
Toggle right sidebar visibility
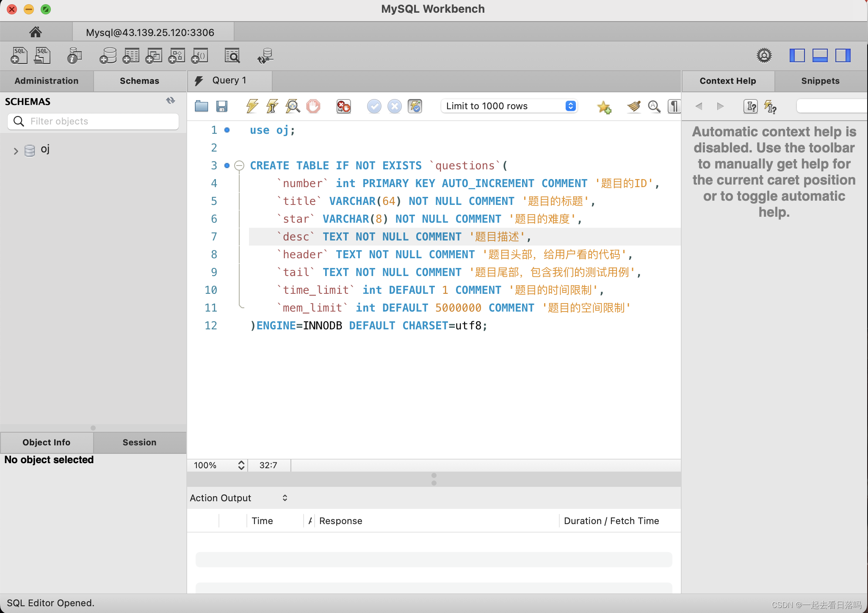(843, 55)
